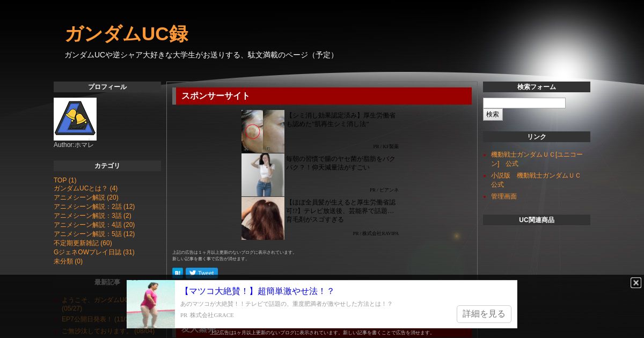Click the Hatena B! bookmark icon
The width and height of the screenshot is (644, 338).
click(178, 273)
